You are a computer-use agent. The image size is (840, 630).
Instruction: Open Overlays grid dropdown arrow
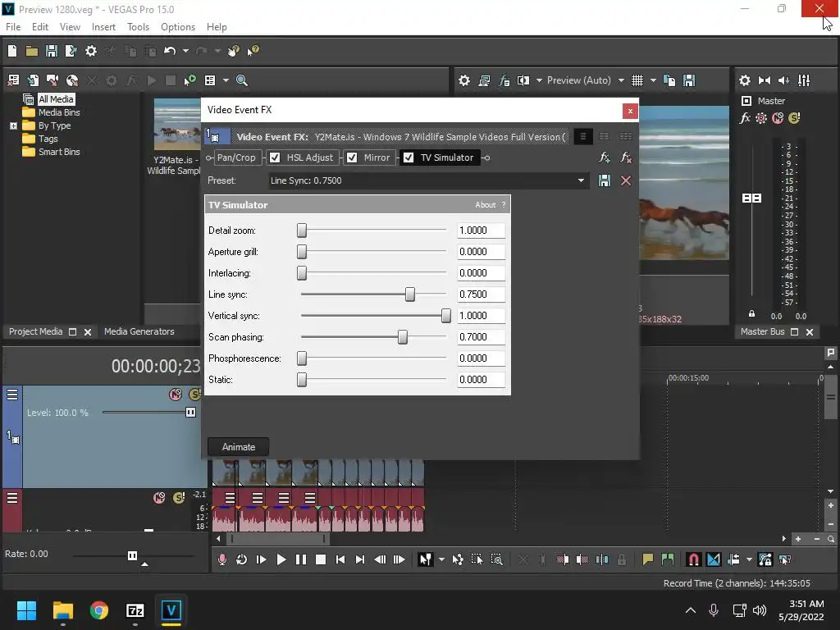tap(653, 80)
